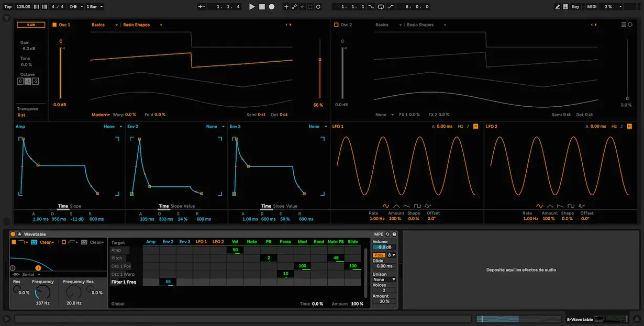Click the Filter 1 Frequency knob

[42, 293]
